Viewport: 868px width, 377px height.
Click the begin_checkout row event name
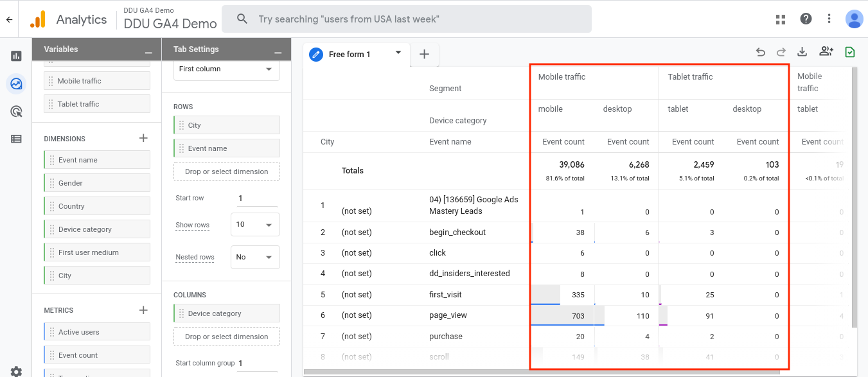[457, 232]
